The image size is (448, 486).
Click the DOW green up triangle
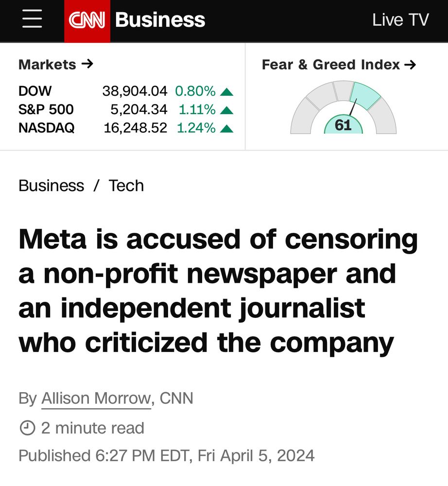coord(226,91)
